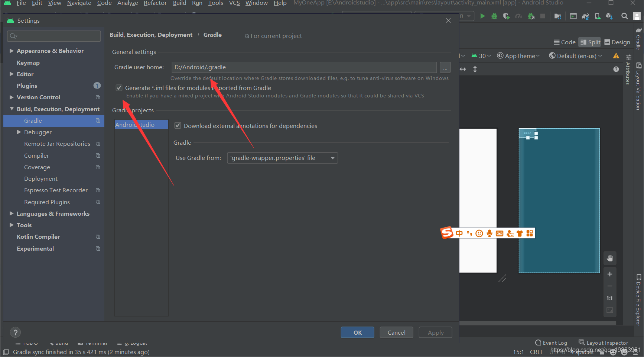Open the Build menu
Image resolution: width=644 pixels, height=357 pixels.
[179, 3]
